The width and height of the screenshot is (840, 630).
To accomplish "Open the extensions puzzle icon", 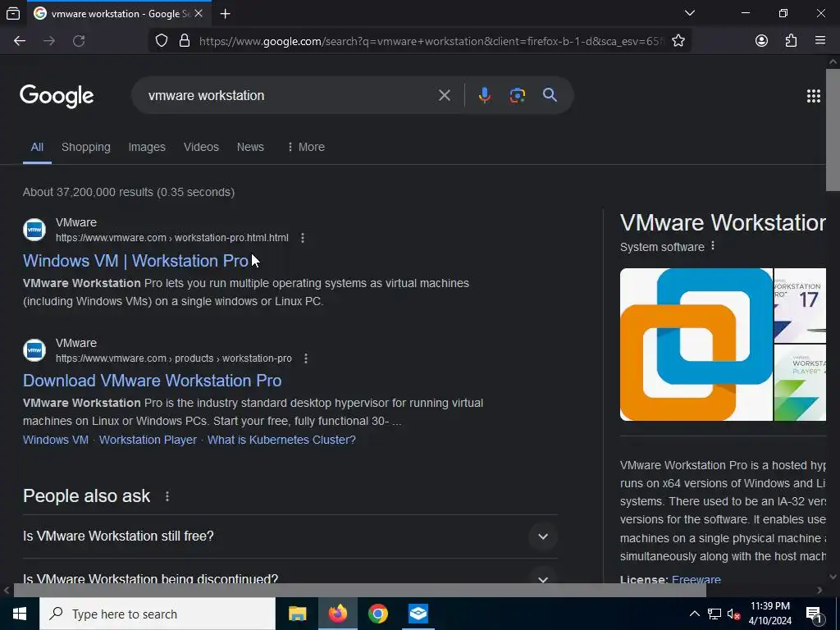I will (791, 41).
